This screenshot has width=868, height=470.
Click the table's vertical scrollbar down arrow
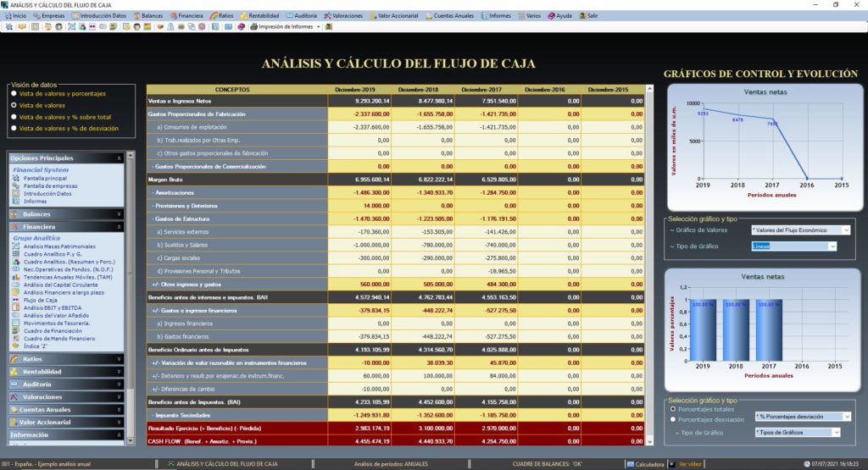649,442
